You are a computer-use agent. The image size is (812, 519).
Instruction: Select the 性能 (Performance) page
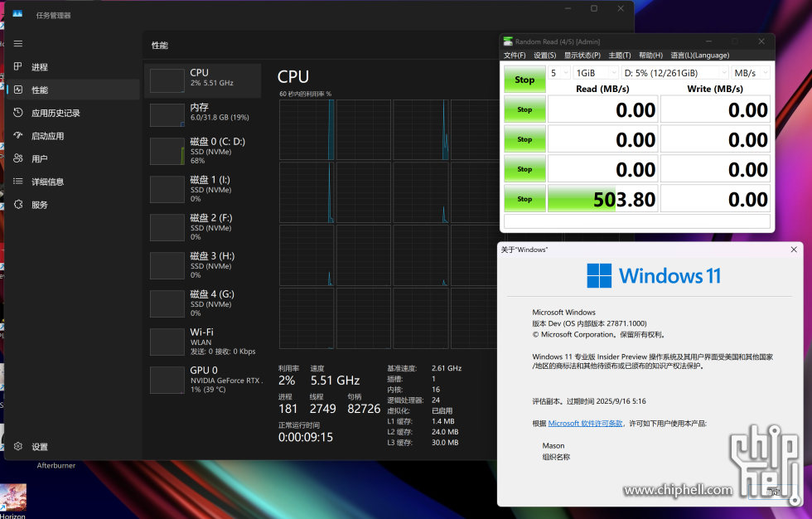point(73,90)
